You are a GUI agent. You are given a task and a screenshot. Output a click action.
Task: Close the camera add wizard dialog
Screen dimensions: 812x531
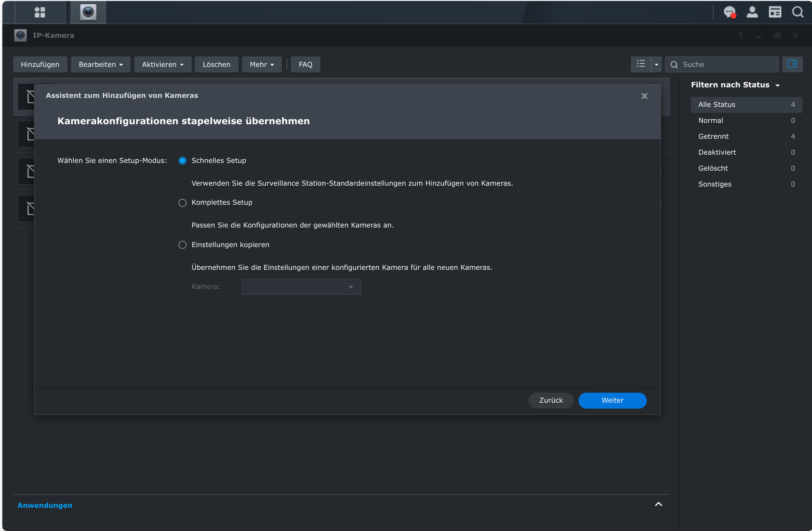644,96
